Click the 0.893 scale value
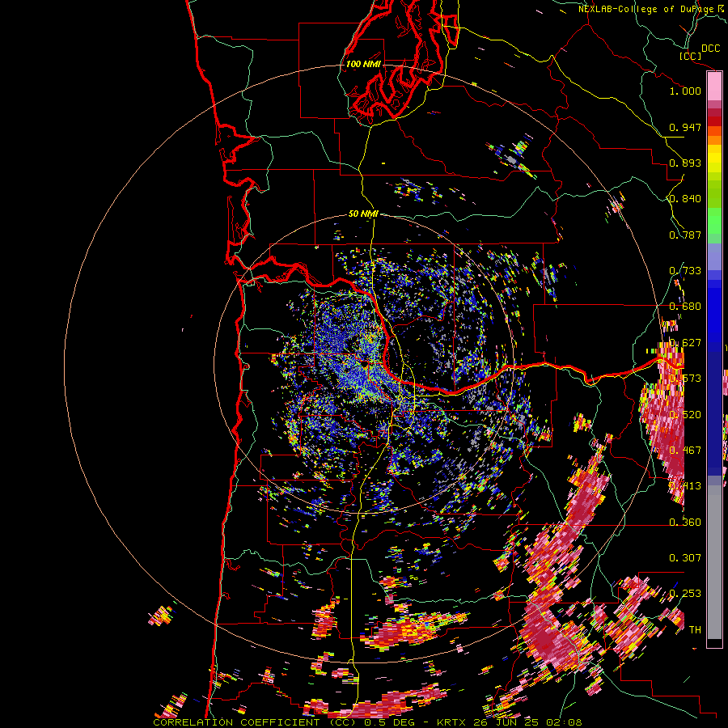 685,163
